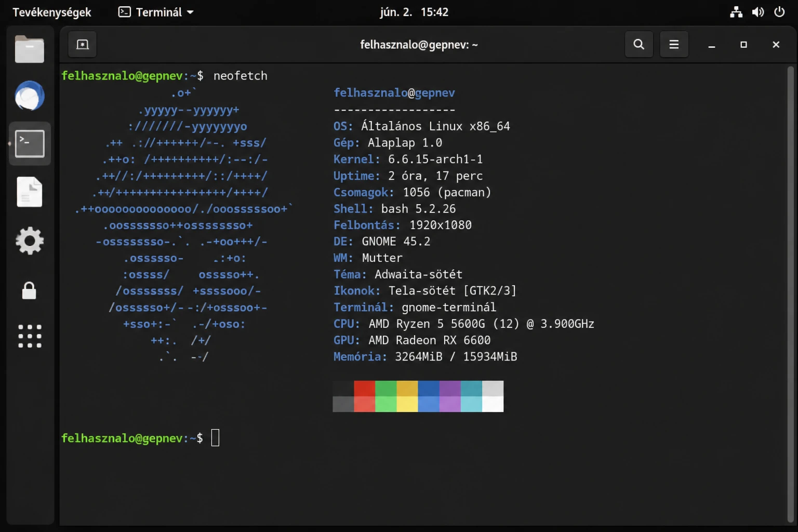Click the "Uptime: 2 óra, 17 perc" line
798x532 pixels.
pos(408,176)
